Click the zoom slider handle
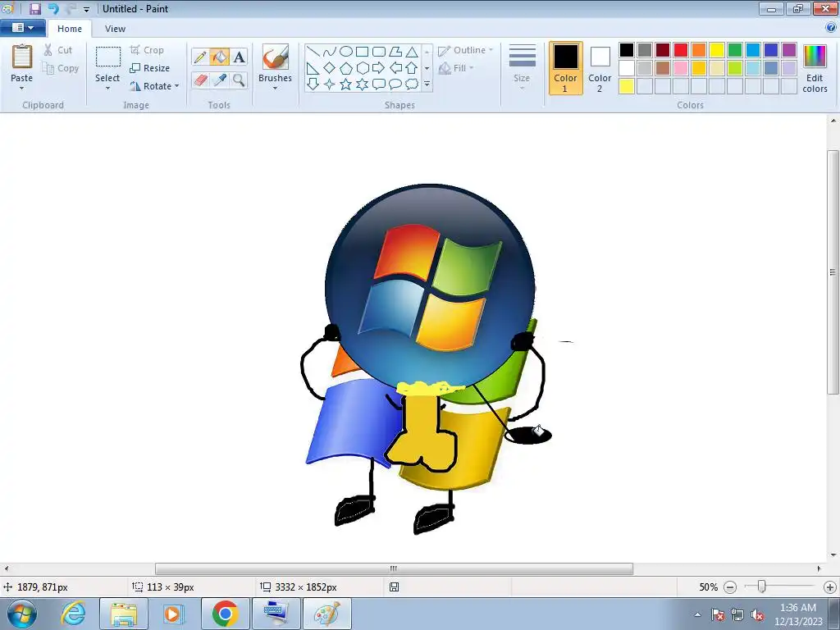 coord(761,587)
